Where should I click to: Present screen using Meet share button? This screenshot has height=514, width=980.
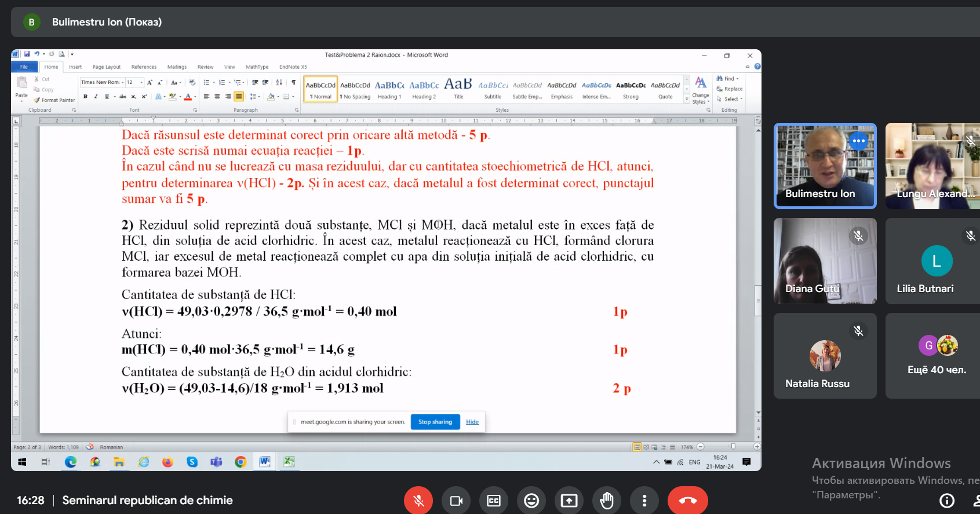tap(569, 501)
